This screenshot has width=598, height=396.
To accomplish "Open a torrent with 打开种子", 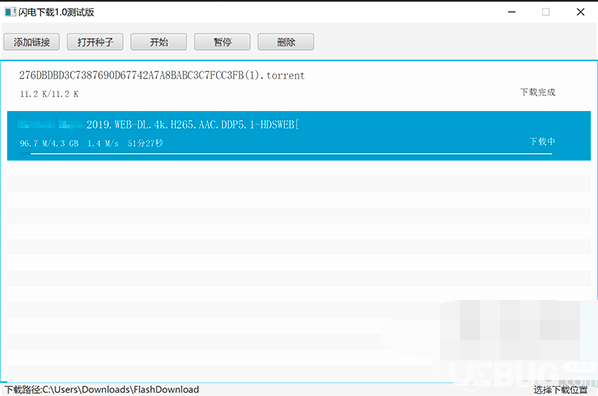I will [x=95, y=42].
